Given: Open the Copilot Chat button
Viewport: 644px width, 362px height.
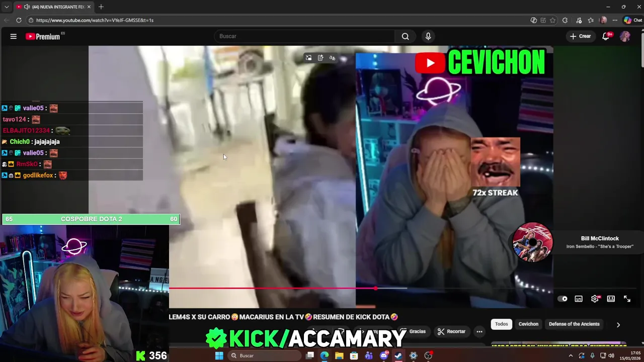Looking at the screenshot, I should click(633, 20).
